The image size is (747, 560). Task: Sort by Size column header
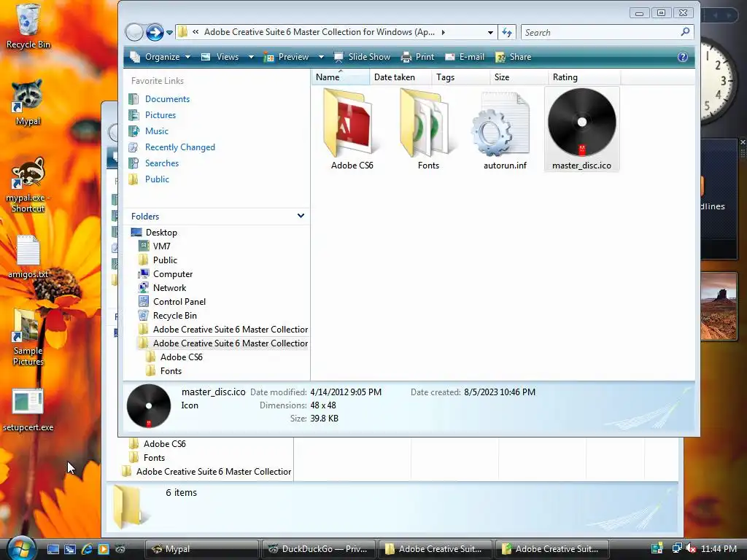(519, 77)
